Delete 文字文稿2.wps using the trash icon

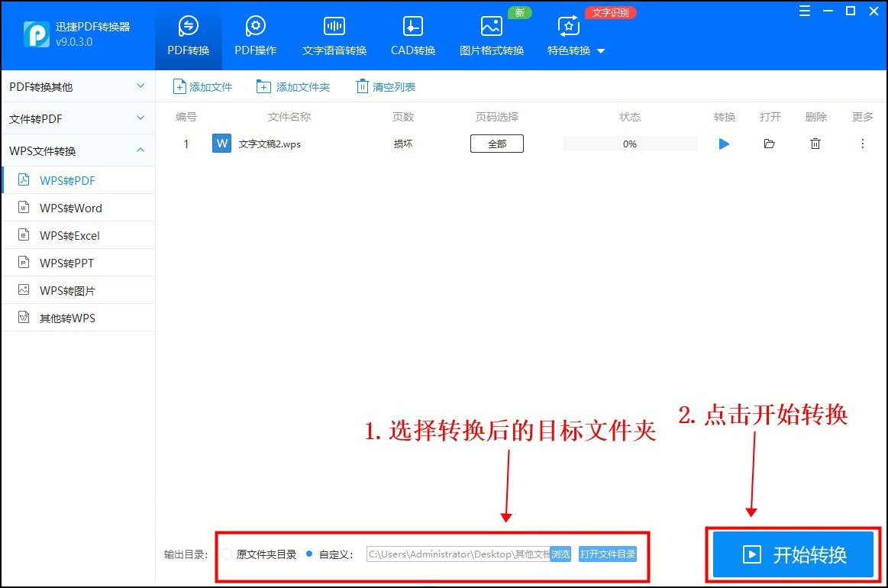coord(815,144)
